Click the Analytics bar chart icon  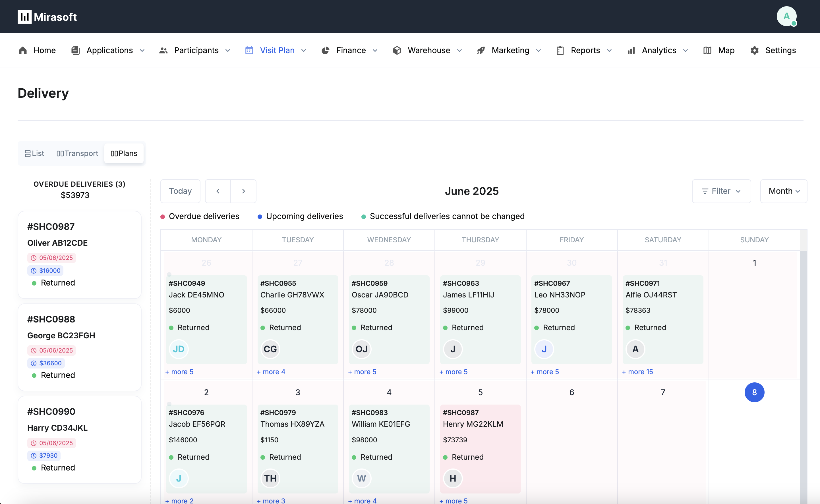coord(631,50)
